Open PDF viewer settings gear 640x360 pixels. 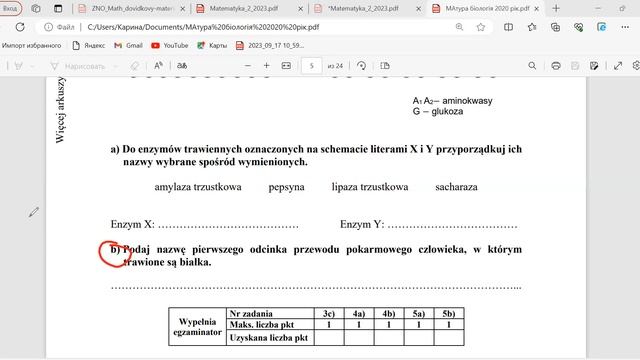tap(636, 66)
